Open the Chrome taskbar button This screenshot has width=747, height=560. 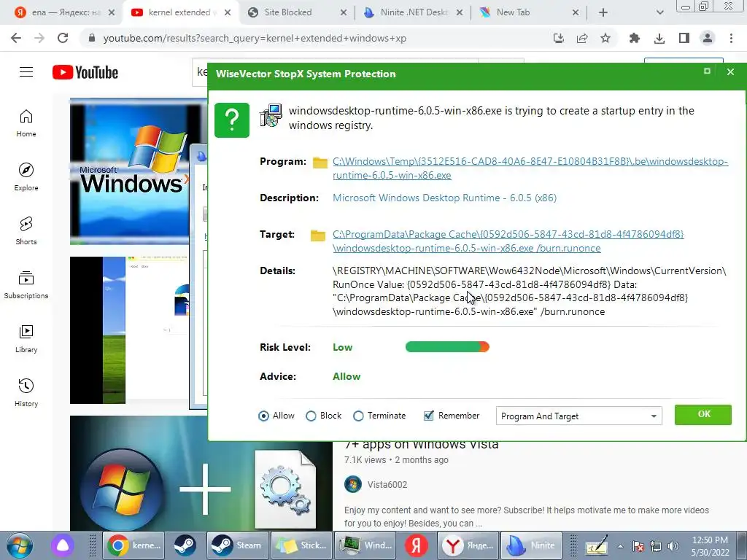(134, 545)
